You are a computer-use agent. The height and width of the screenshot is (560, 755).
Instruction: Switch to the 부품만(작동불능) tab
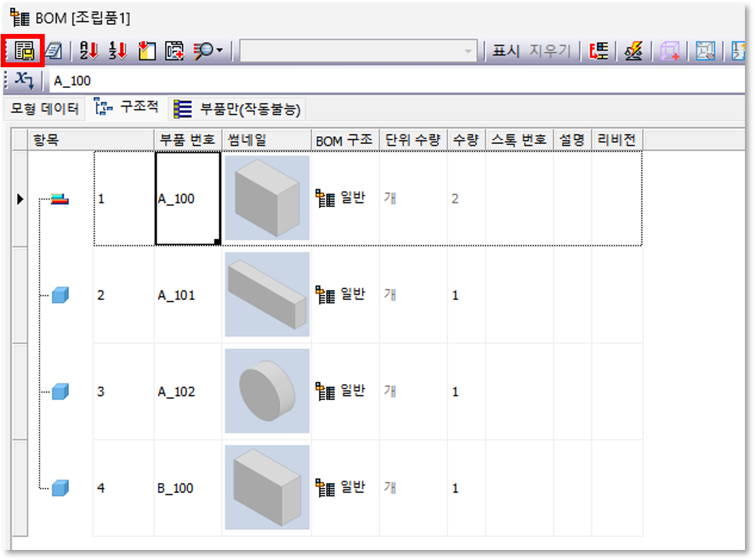[x=237, y=109]
